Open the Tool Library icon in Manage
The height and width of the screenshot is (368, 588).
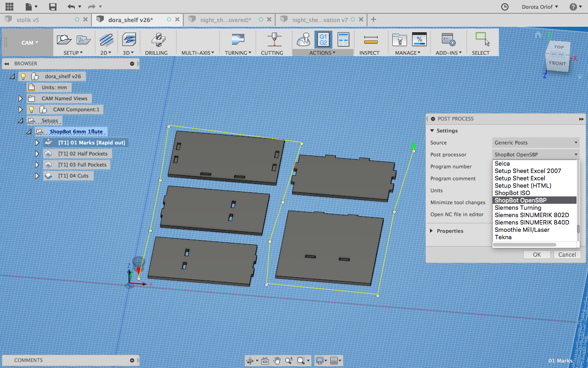399,40
